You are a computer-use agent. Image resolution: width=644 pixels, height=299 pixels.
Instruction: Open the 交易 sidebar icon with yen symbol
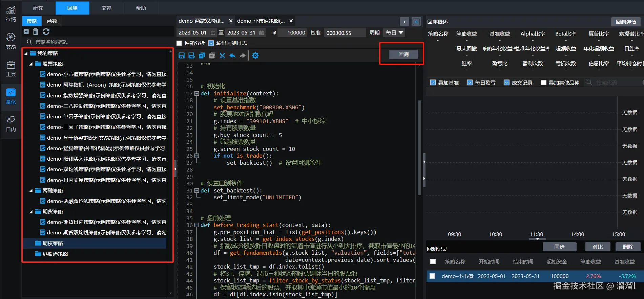tap(11, 41)
